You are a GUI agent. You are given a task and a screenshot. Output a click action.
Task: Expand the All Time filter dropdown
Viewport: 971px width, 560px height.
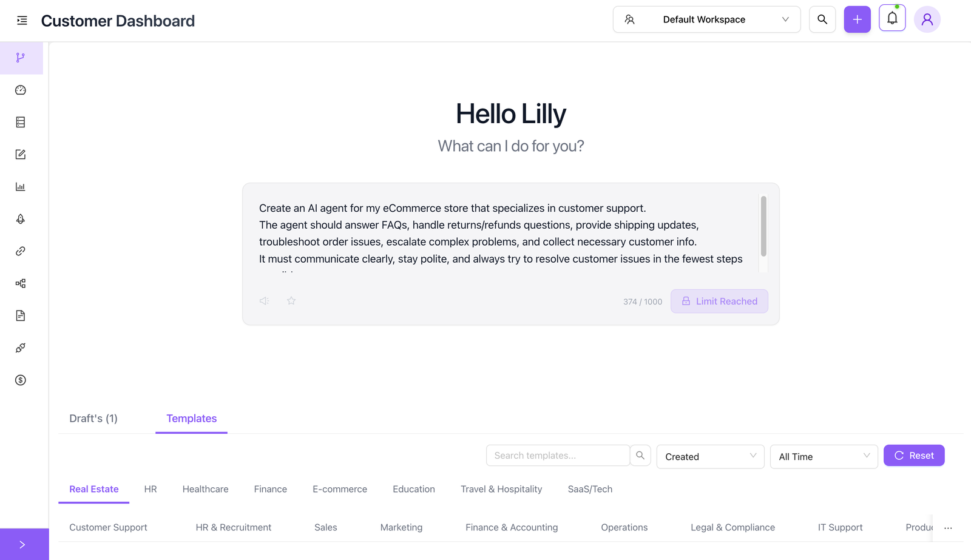click(824, 456)
